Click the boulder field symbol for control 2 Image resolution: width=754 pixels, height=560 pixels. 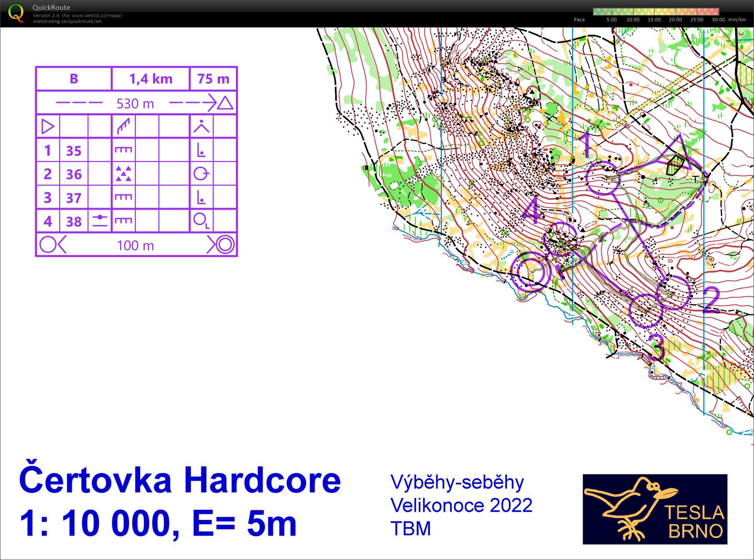click(123, 173)
